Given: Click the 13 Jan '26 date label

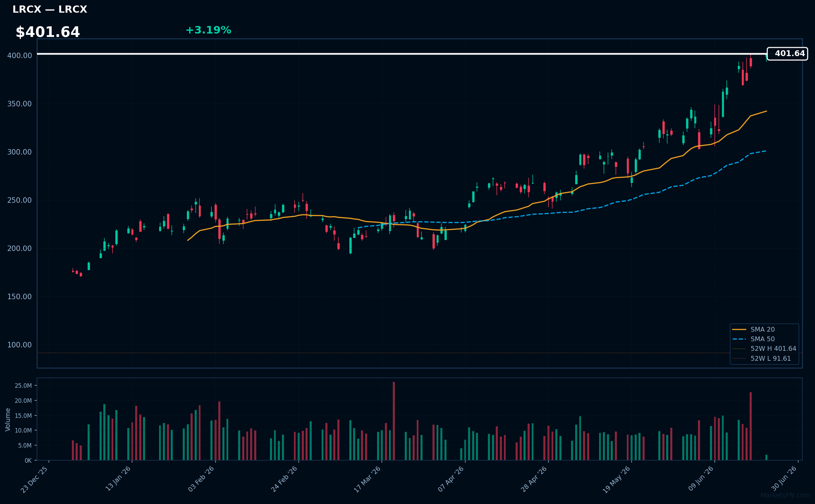Looking at the screenshot, I should pos(118,479).
